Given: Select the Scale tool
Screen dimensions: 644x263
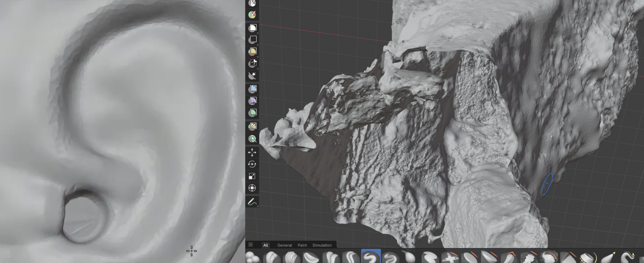Looking at the screenshot, I should (252, 176).
